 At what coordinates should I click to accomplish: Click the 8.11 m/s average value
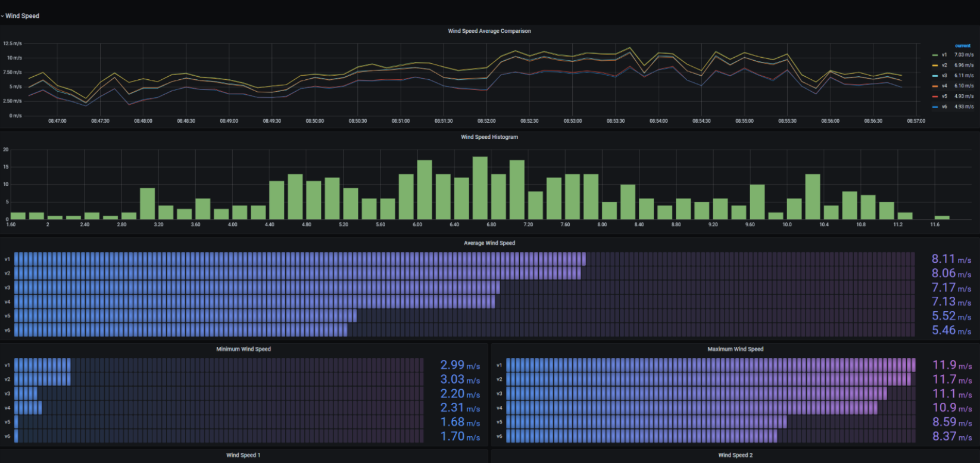point(951,259)
